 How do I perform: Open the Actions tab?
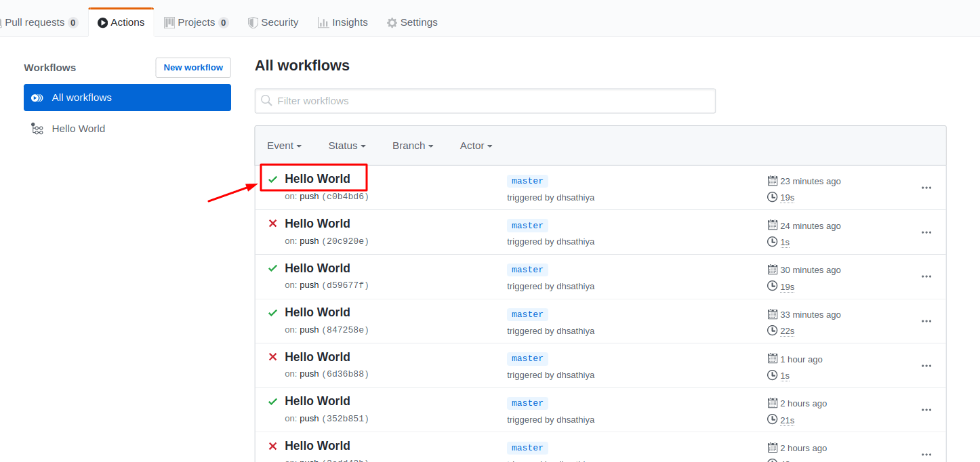click(121, 22)
